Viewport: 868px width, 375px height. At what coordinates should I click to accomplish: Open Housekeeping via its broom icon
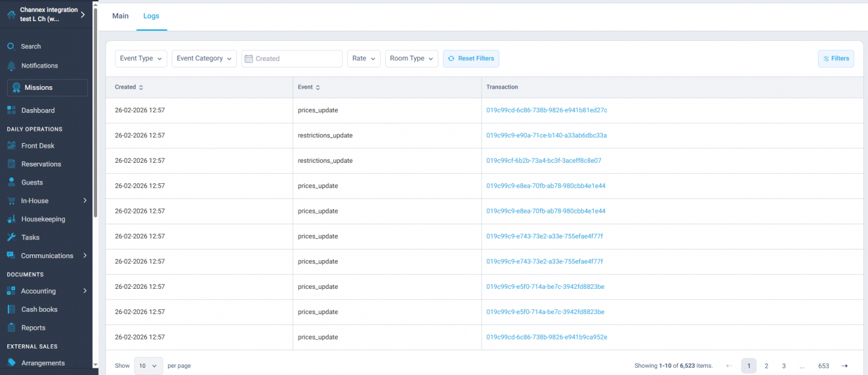[x=11, y=218]
